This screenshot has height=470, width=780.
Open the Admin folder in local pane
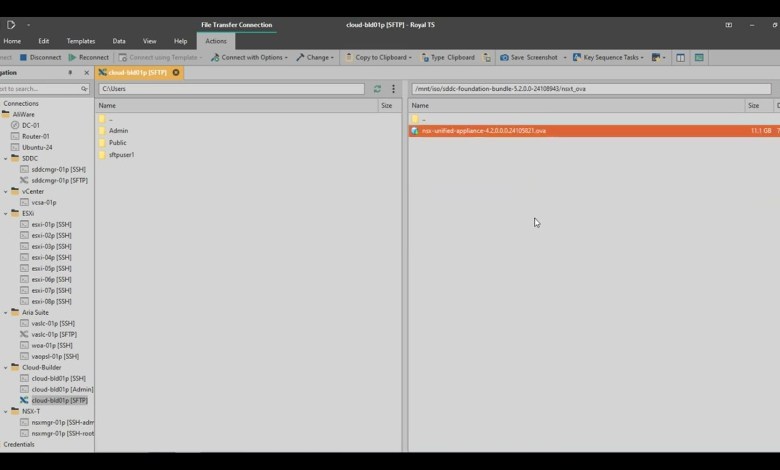118,131
